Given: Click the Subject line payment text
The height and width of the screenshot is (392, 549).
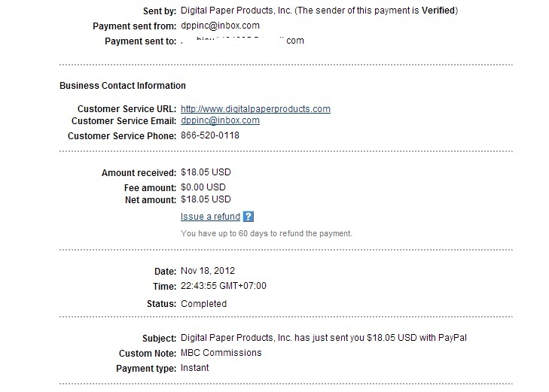Looking at the screenshot, I should point(324,338).
